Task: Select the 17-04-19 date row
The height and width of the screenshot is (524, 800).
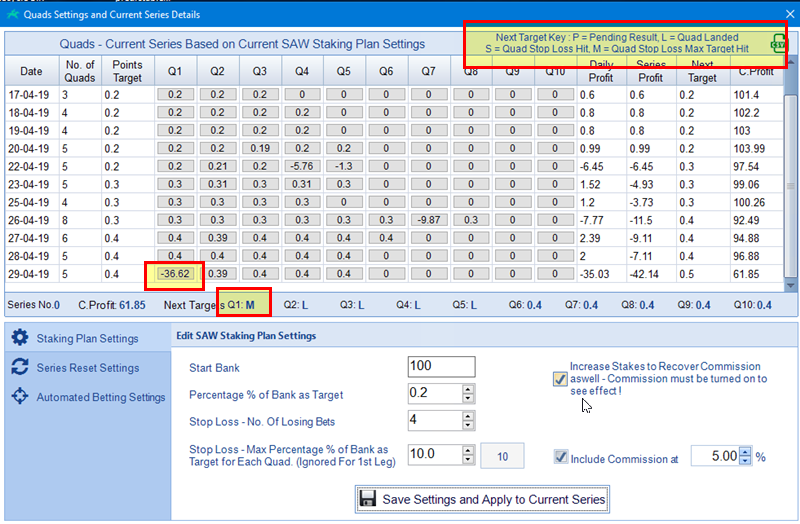Action: (x=394, y=95)
